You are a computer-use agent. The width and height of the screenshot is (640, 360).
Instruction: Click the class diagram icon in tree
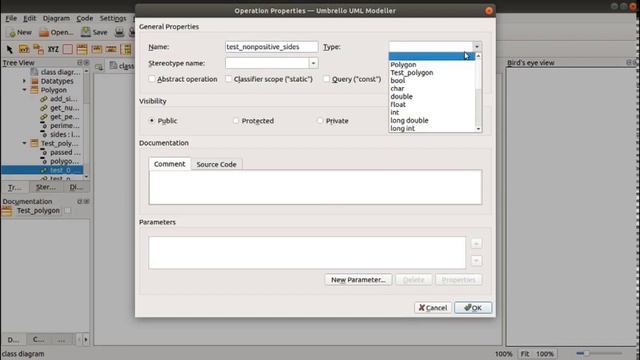click(x=35, y=72)
